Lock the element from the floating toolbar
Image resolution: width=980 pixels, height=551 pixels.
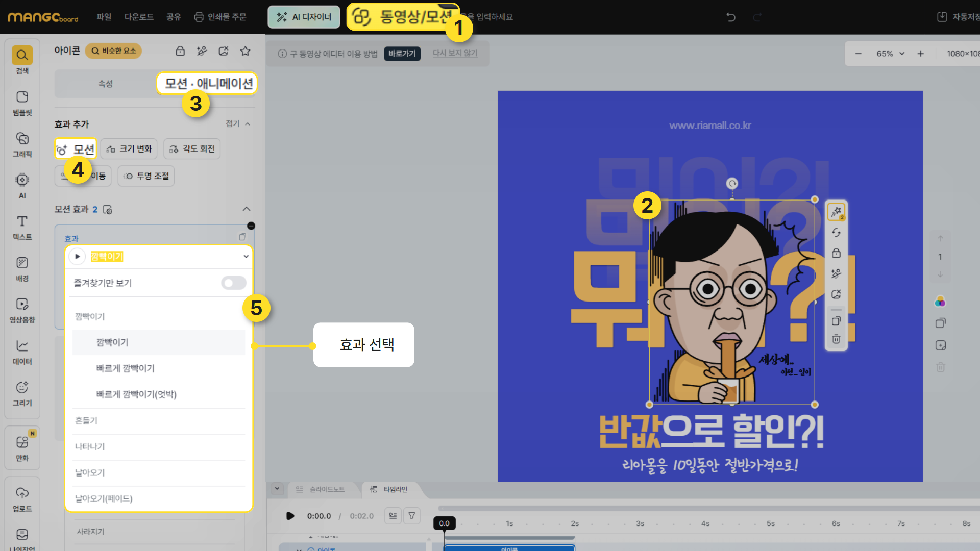(836, 253)
